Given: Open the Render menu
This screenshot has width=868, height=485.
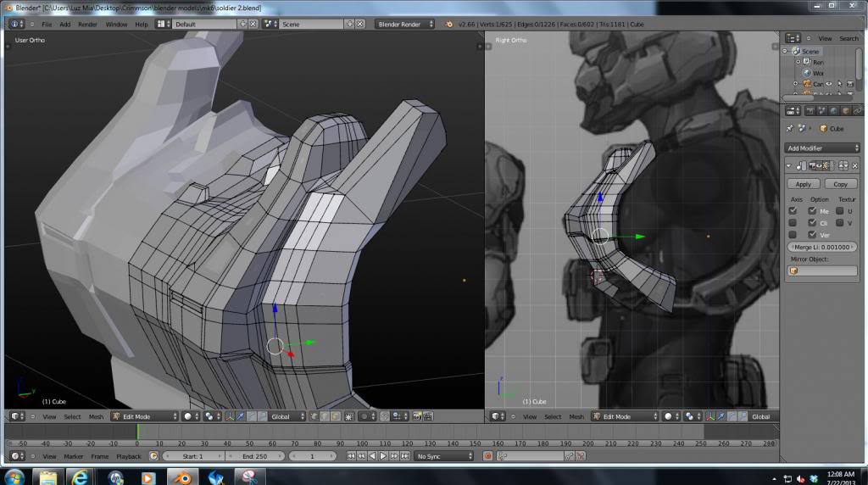Looking at the screenshot, I should pos(87,25).
